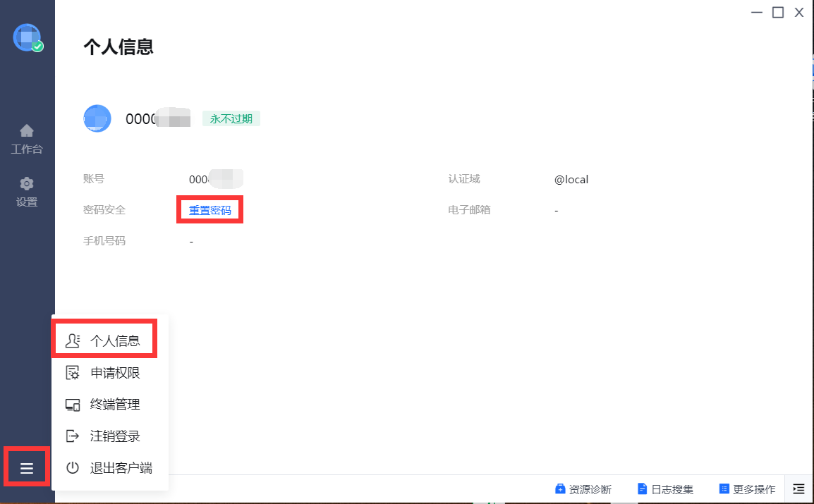
Task: Minimize the client window
Action: click(x=756, y=12)
